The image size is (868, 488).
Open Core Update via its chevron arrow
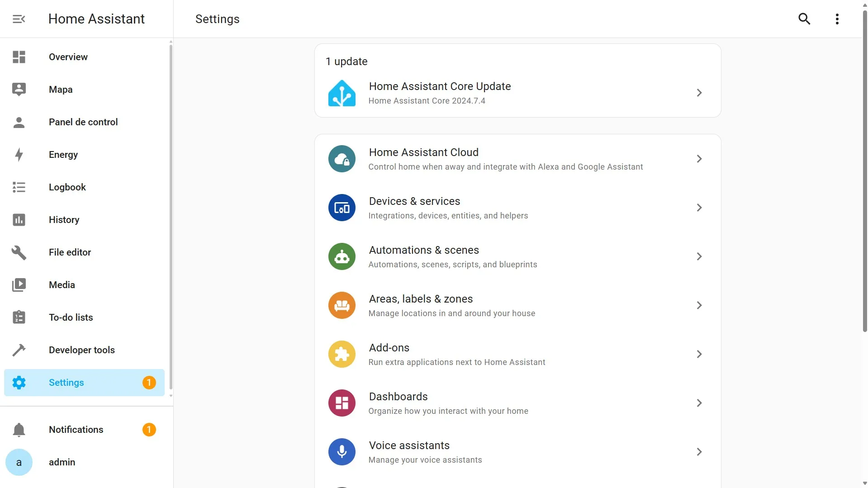click(699, 93)
